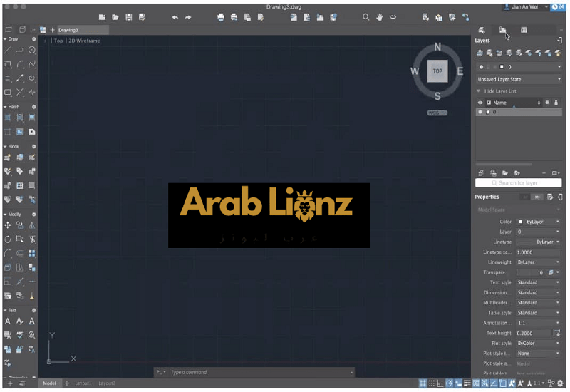This screenshot has height=392, width=570.
Task: Switch to the Layout2 tab
Action: pos(107,383)
